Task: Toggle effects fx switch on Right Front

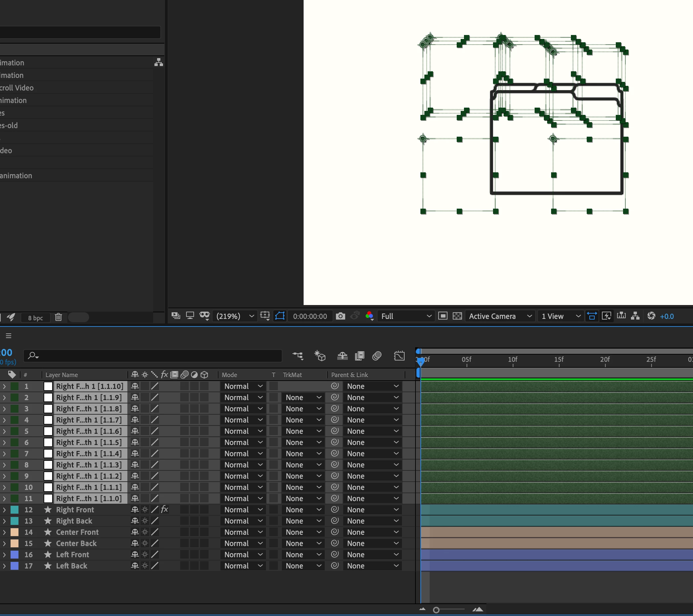Action: click(x=164, y=509)
